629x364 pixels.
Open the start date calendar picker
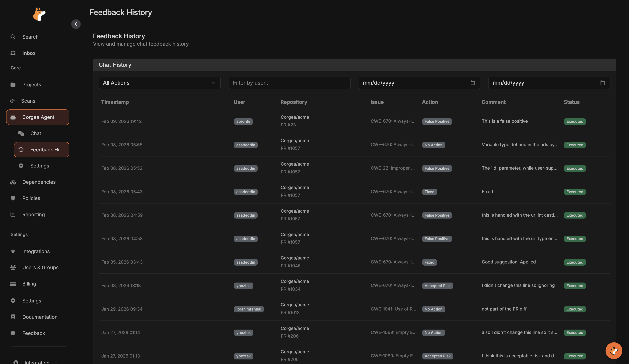tap(473, 83)
